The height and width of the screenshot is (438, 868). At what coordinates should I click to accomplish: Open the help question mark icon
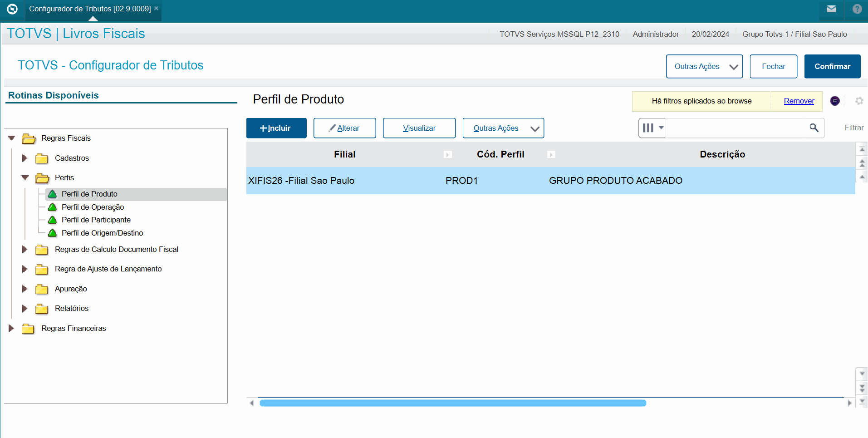click(x=857, y=9)
